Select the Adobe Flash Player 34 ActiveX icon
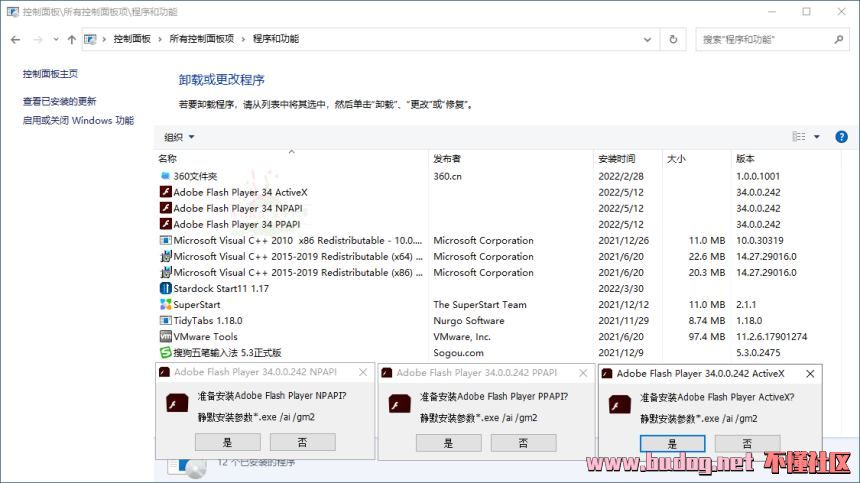The image size is (860, 483). (x=165, y=192)
